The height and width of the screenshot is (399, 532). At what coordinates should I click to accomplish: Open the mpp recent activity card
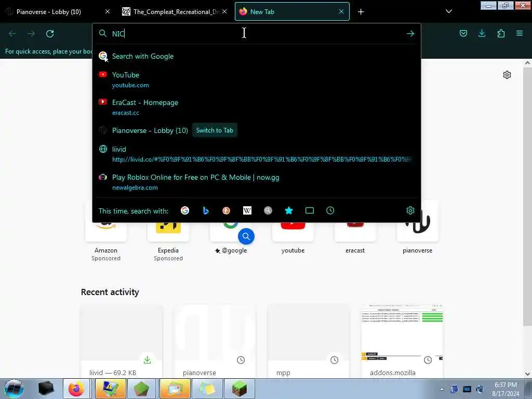click(x=309, y=341)
